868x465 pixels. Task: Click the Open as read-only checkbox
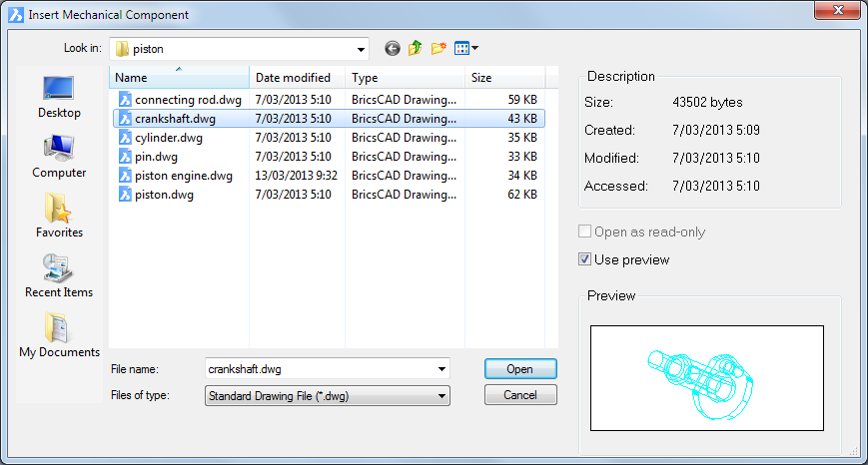584,232
